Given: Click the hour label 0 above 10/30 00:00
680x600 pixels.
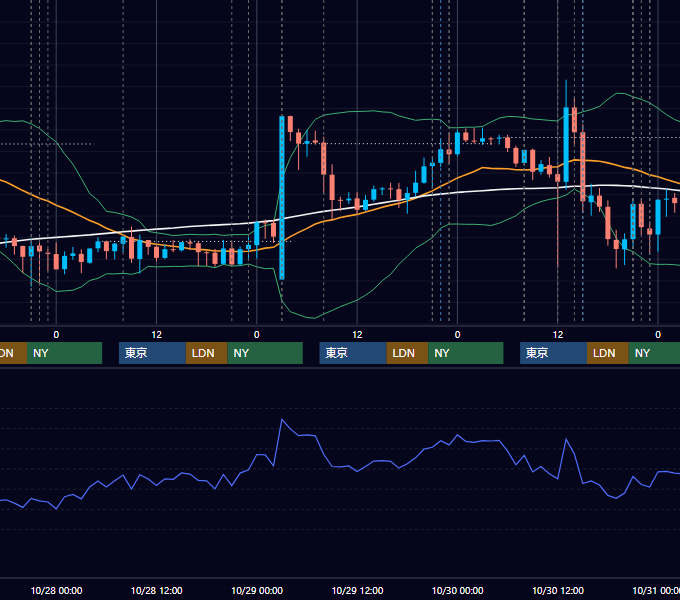Looking at the screenshot, I should pos(458,335).
